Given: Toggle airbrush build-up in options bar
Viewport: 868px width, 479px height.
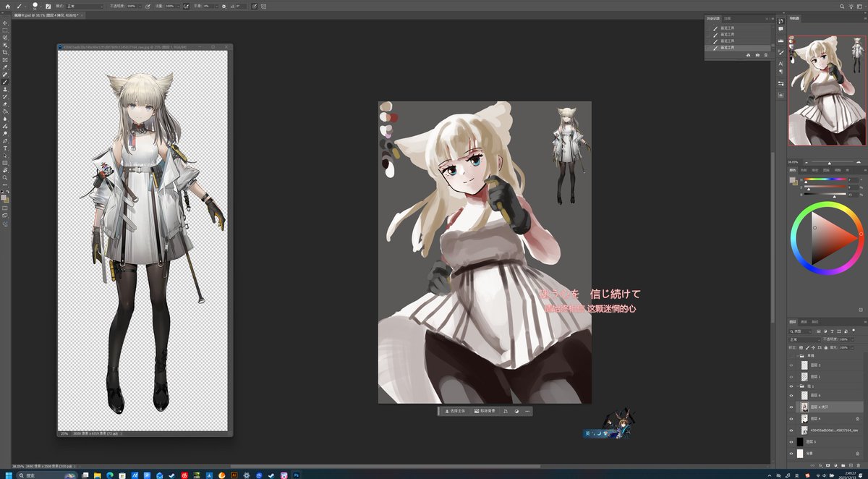Looking at the screenshot, I should point(185,6).
